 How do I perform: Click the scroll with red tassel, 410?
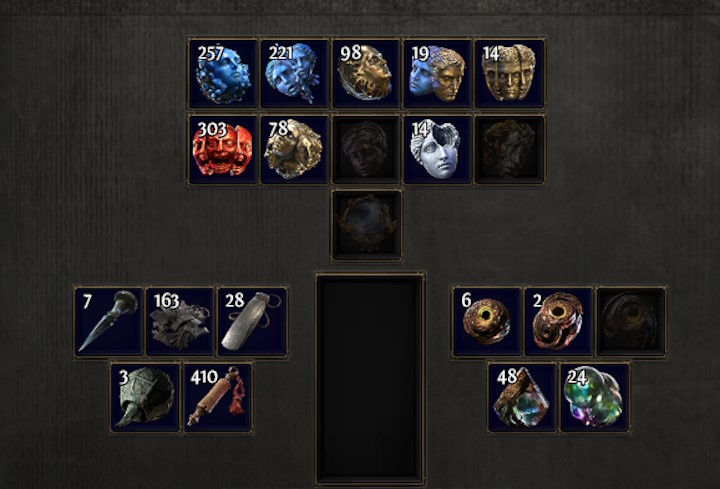point(218,398)
